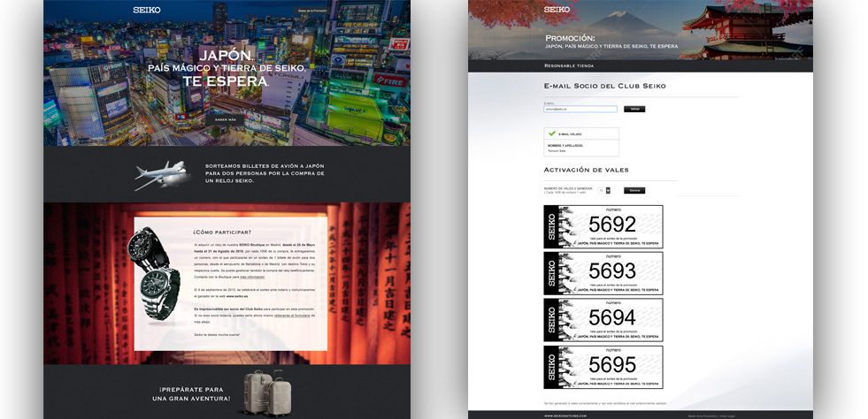Select the 'Responsable tienda' tab

pos(569,65)
